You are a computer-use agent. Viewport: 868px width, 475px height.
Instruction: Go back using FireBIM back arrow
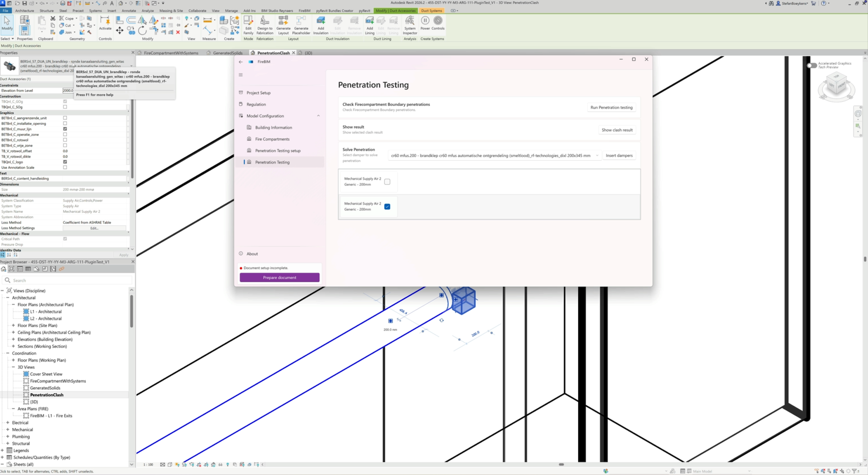pos(241,62)
